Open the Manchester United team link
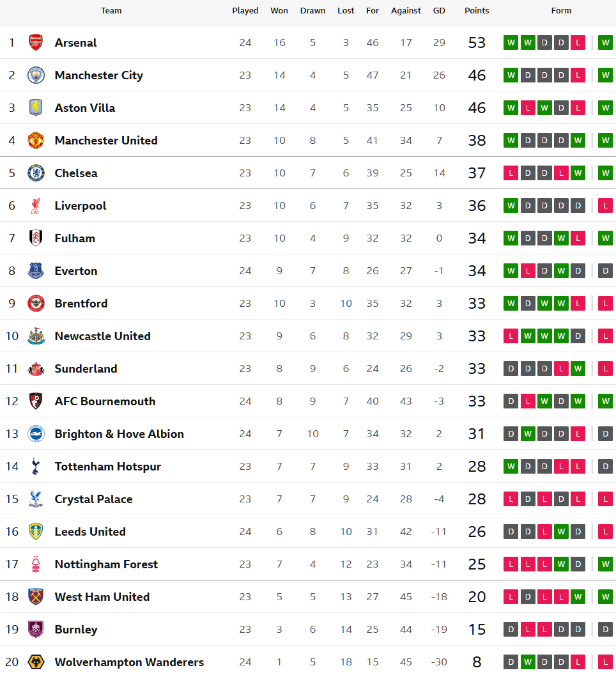Screen dimensions: 616x675 pos(106,141)
